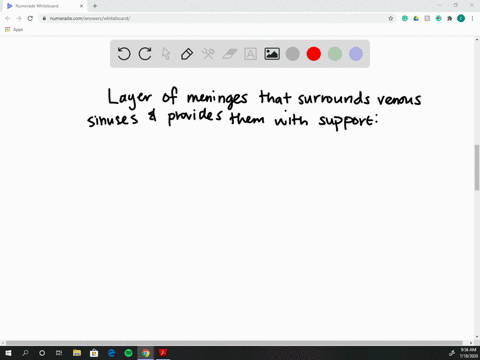Click the numerade.com address bar
This screenshot has height=360, width=480.
tap(217, 18)
